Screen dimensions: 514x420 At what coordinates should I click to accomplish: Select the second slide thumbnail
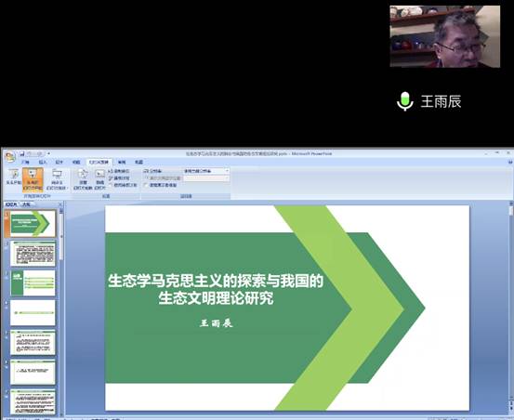pyautogui.click(x=33, y=254)
